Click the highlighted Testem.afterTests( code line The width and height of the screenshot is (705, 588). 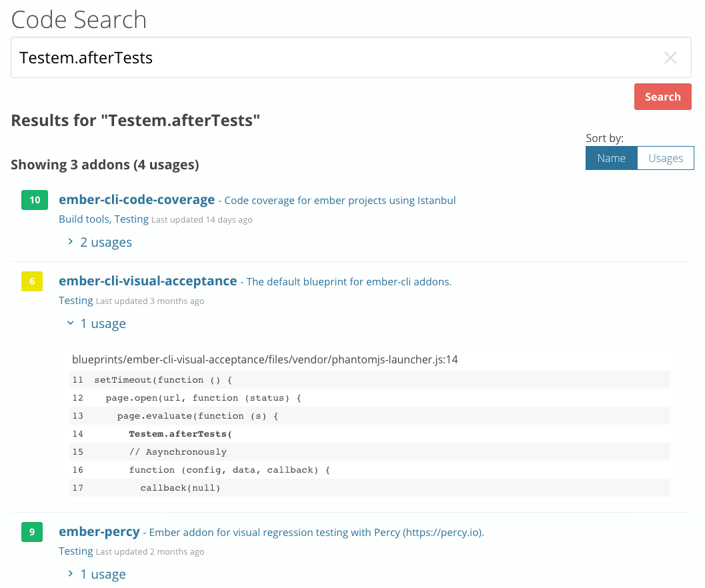[370, 434]
